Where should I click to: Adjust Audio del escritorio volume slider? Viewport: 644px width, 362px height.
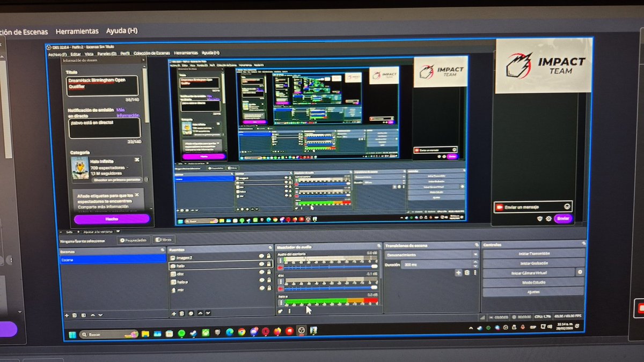(x=330, y=267)
